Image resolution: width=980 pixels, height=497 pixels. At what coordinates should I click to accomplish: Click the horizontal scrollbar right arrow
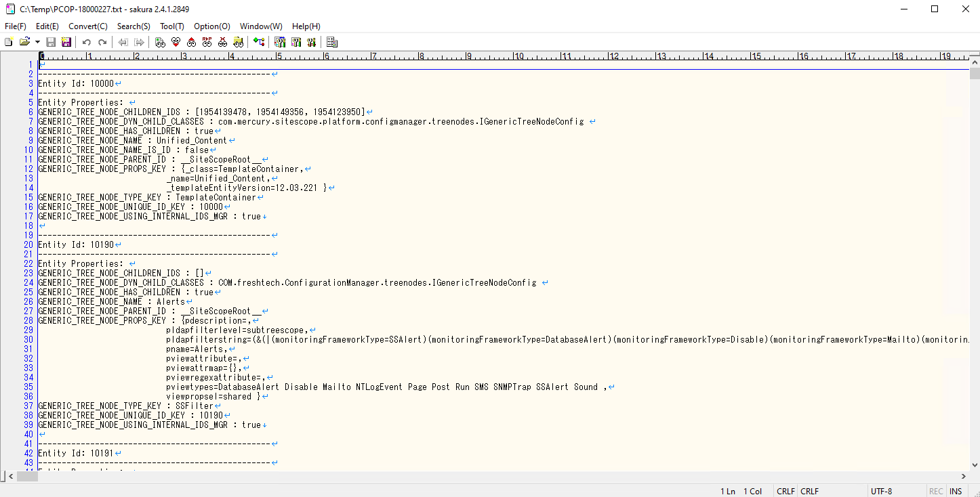coord(964,477)
